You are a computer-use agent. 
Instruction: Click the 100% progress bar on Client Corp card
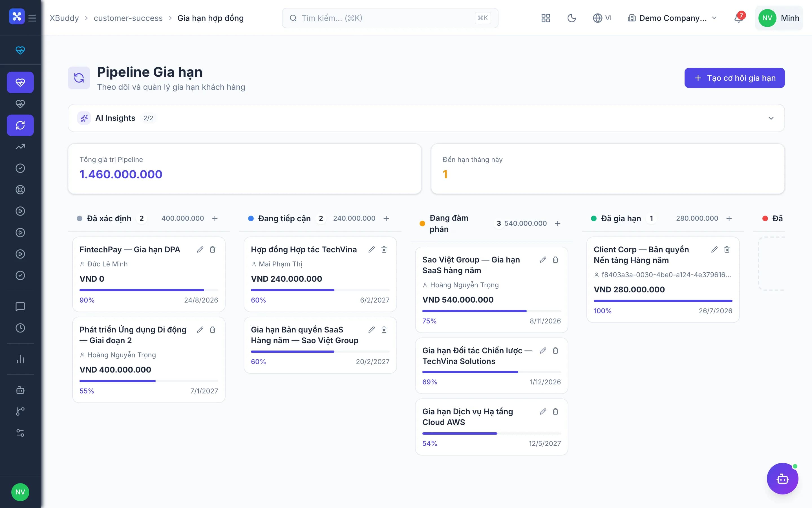(x=663, y=301)
